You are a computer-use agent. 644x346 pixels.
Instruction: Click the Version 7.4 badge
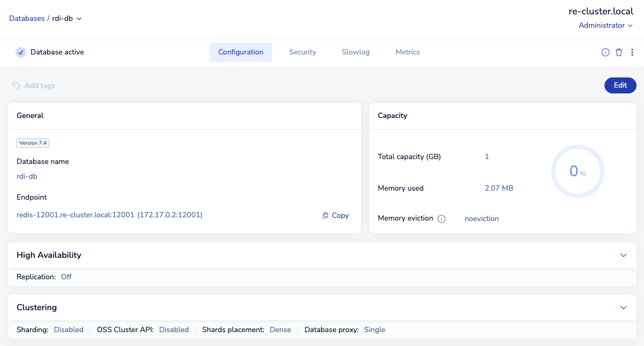pyautogui.click(x=33, y=143)
